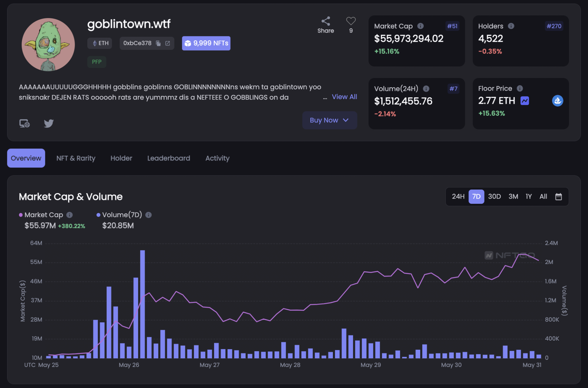Open the floor price chart icon
Image resolution: width=588 pixels, height=388 pixels.
tap(525, 101)
